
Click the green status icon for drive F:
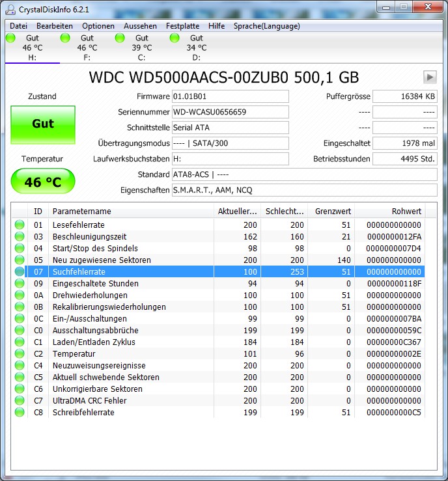click(x=65, y=38)
